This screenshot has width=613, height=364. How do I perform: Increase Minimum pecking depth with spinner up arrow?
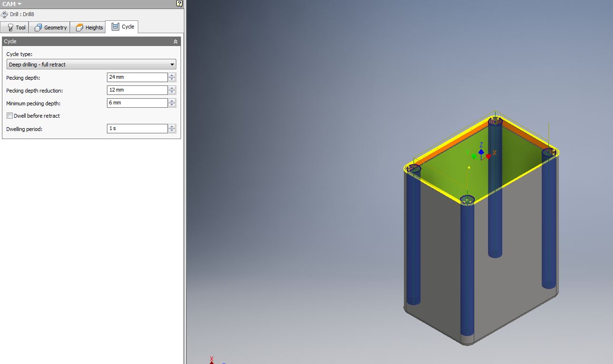pos(172,101)
